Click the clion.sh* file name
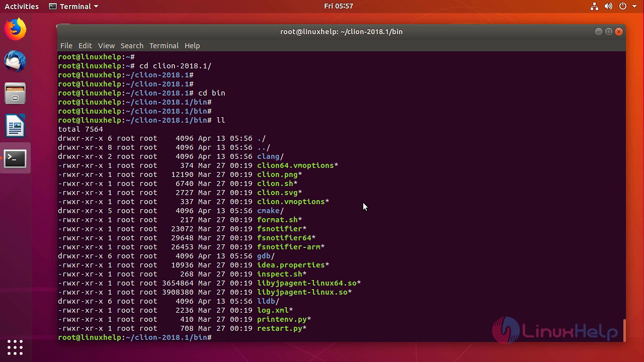Image resolution: width=644 pixels, height=362 pixels. click(x=277, y=184)
